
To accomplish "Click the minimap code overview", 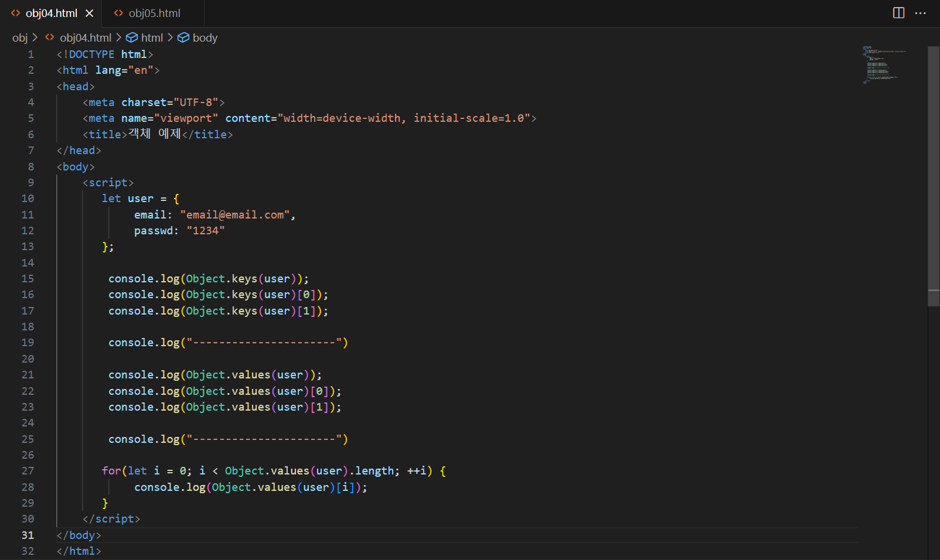I will pyautogui.click(x=884, y=64).
